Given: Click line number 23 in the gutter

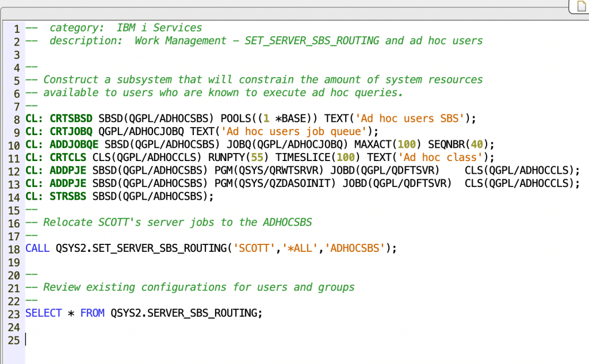Looking at the screenshot, I should pyautogui.click(x=14, y=314).
